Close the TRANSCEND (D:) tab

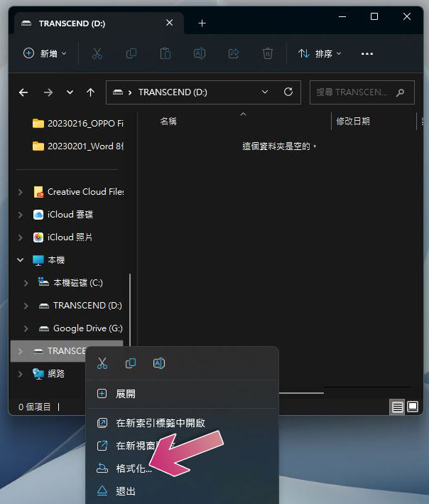pos(169,23)
